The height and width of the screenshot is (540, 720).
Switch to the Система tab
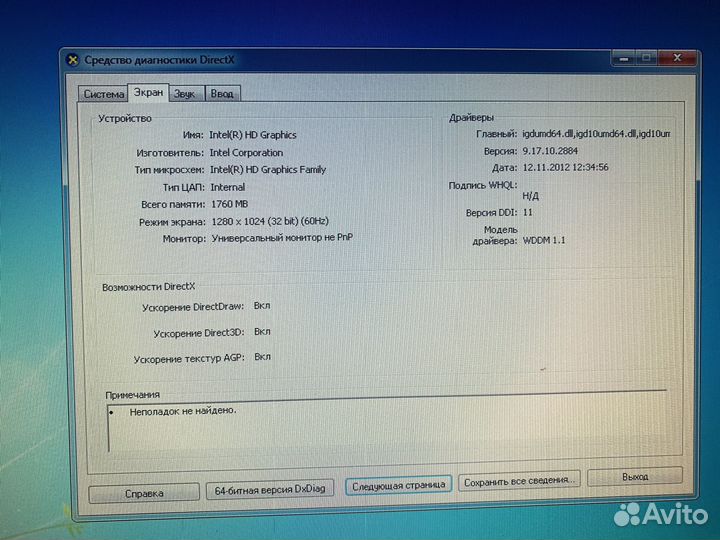click(104, 94)
